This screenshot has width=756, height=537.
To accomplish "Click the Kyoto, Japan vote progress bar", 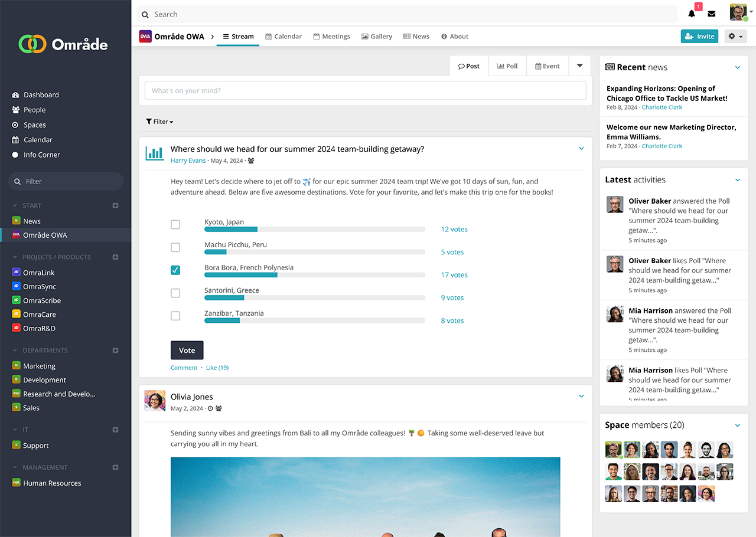I will 314,229.
